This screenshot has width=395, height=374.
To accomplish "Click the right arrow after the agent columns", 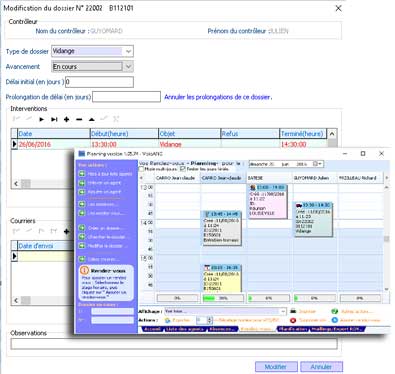I will (387, 178).
